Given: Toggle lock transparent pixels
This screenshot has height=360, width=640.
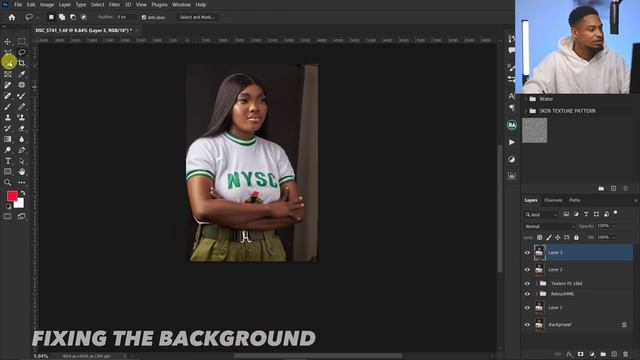Looking at the screenshot, I should 540,237.
